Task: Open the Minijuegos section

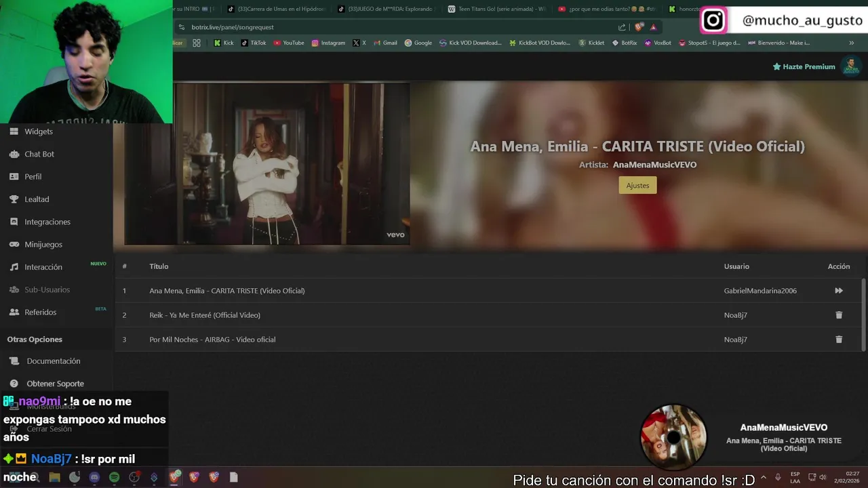Action: click(43, 245)
